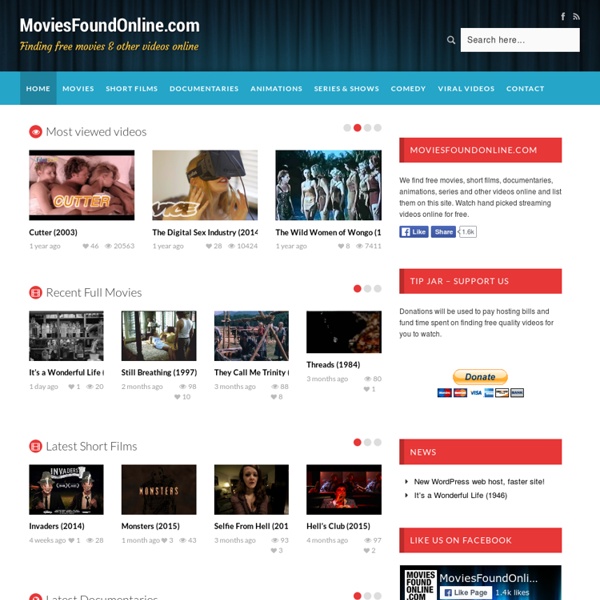Click the Facebook Share button
Screen dimensions: 600x600
[x=443, y=232]
